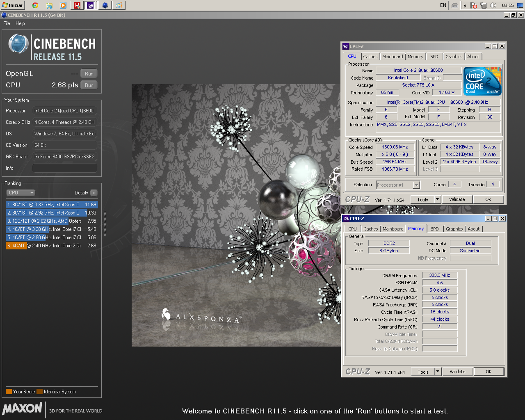Open Memory tab in upper CPU-Z window
525x420 pixels.
(415, 57)
